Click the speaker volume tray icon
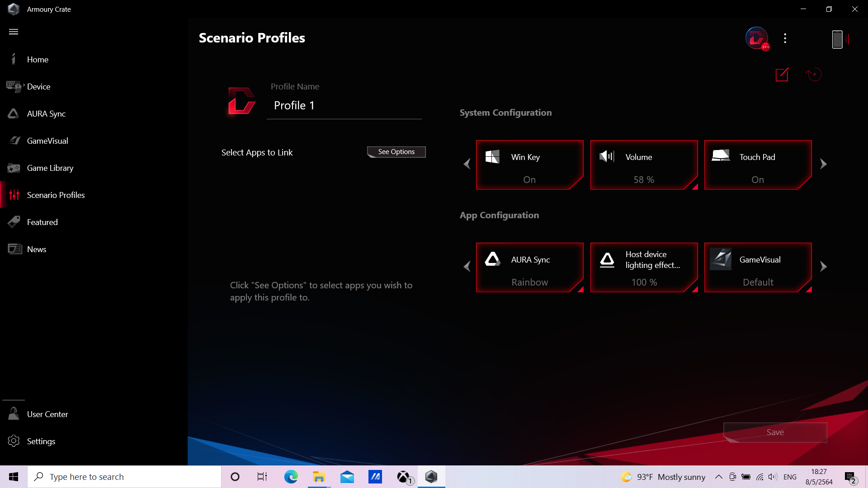This screenshot has height=488, width=868. [773, 477]
